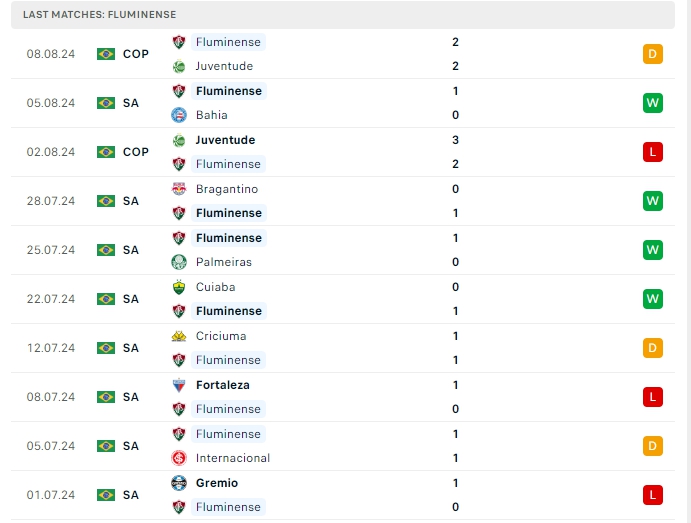Click the Criciuma team crest icon
Image resolution: width=691 pixels, height=523 pixels.
tap(179, 336)
